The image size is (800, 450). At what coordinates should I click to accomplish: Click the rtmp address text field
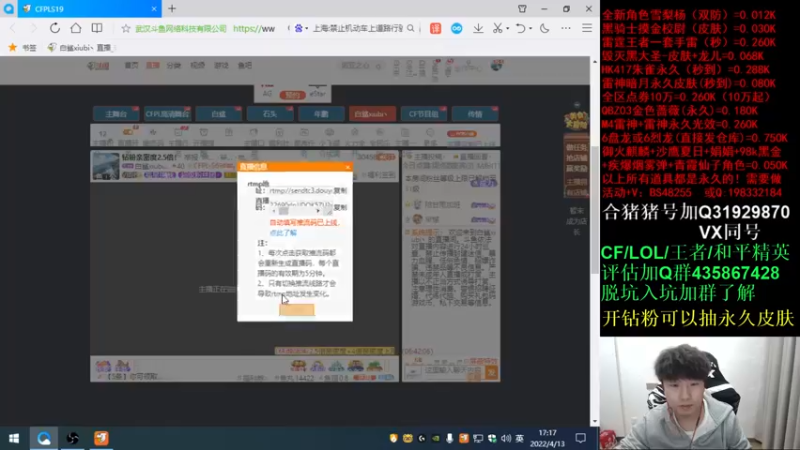[301, 190]
